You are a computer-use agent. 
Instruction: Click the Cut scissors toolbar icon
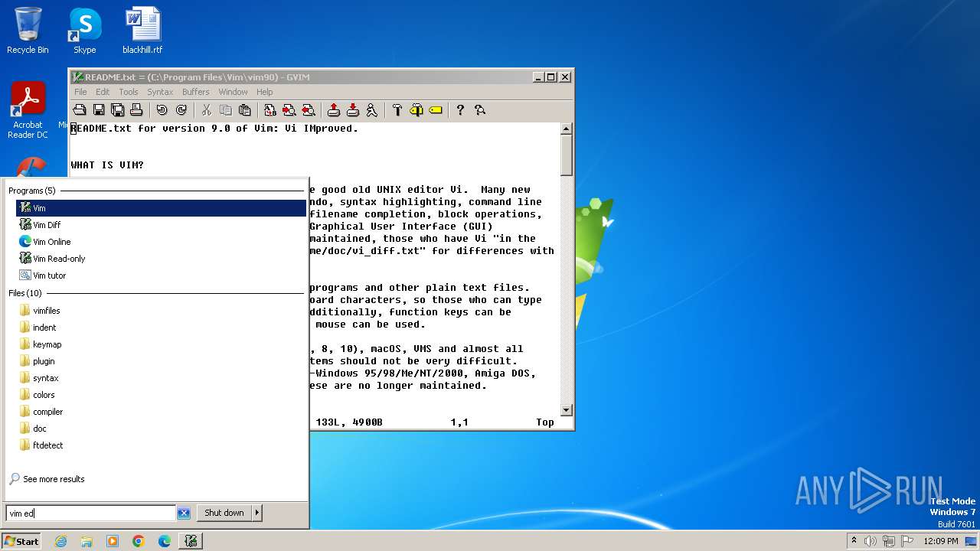207,110
